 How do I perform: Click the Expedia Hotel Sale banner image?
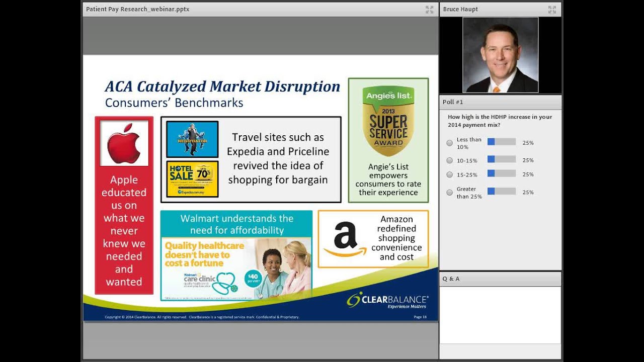(192, 179)
